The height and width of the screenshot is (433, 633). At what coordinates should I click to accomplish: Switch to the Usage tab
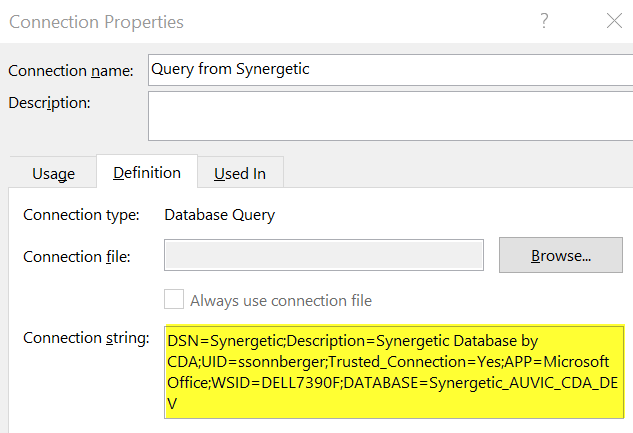coord(53,174)
